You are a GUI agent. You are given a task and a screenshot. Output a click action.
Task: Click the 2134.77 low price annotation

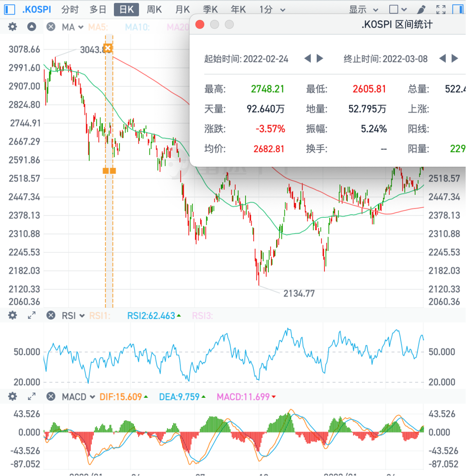click(x=299, y=294)
